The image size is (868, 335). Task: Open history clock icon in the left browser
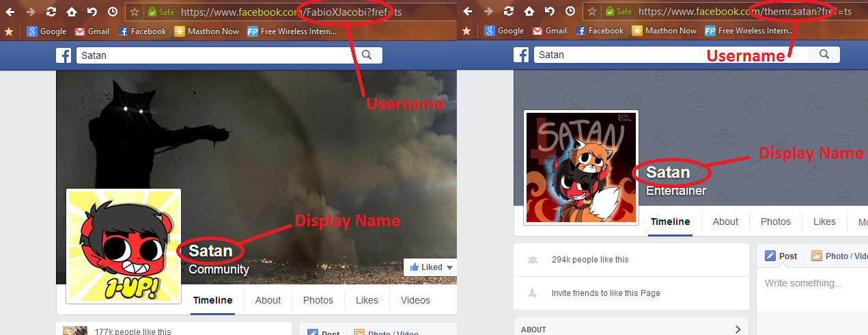pyautogui.click(x=113, y=12)
